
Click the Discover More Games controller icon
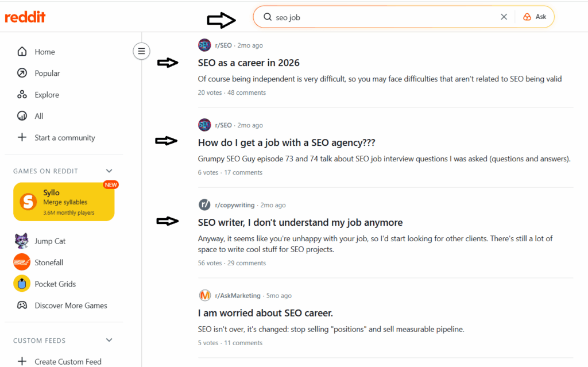pos(21,305)
